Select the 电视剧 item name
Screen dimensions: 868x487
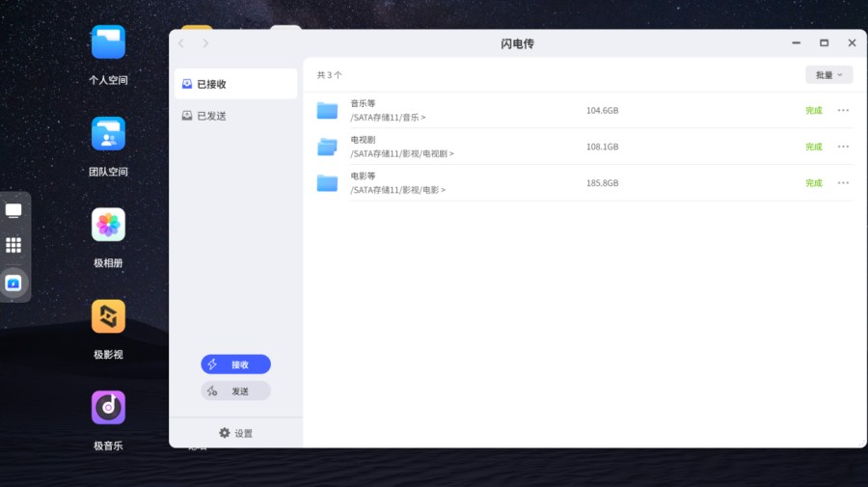364,140
